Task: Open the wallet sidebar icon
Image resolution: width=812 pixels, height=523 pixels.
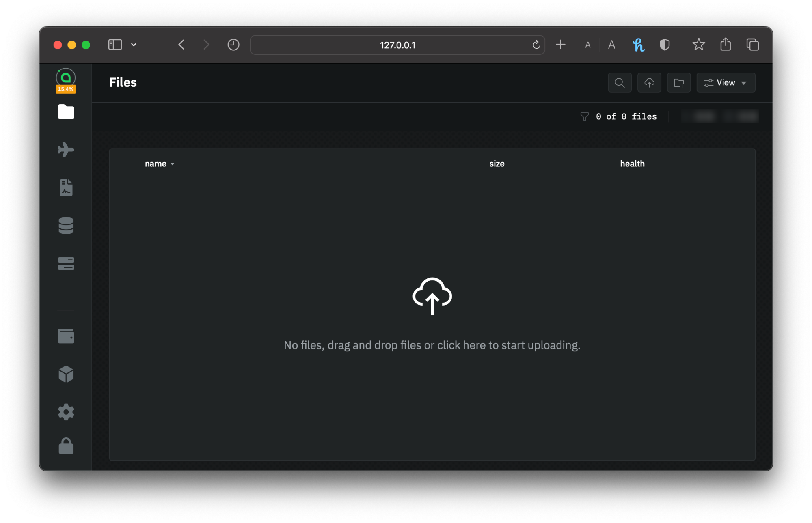Action: pyautogui.click(x=66, y=336)
